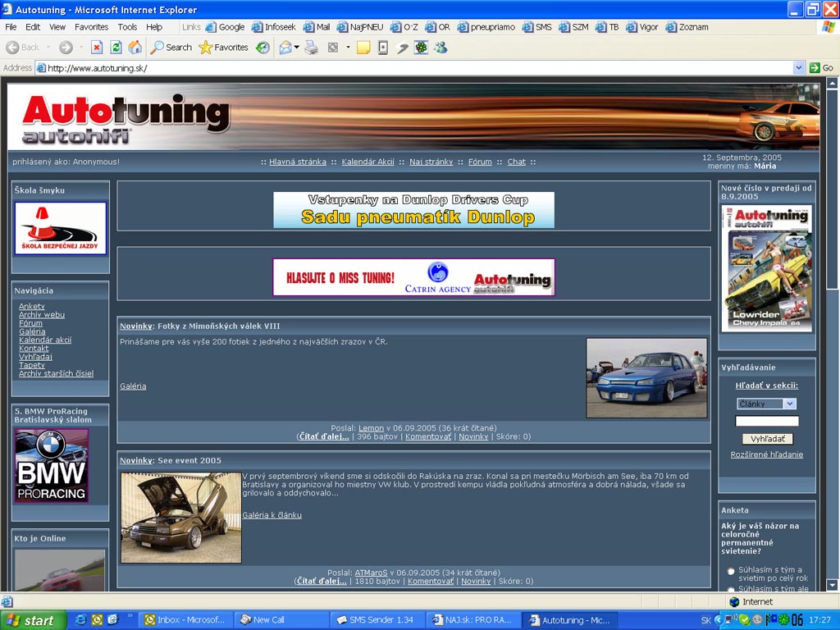Viewport: 840px width, 630px height.
Task: Expand the Mail button dropdown arrow
Action: (296, 48)
